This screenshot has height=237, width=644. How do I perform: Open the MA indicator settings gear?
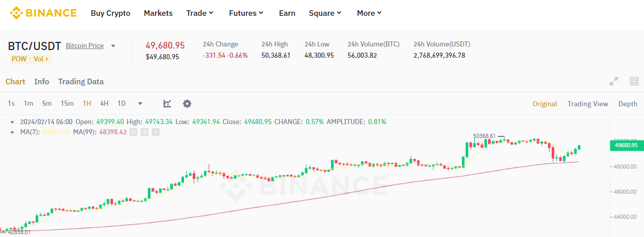click(x=144, y=132)
